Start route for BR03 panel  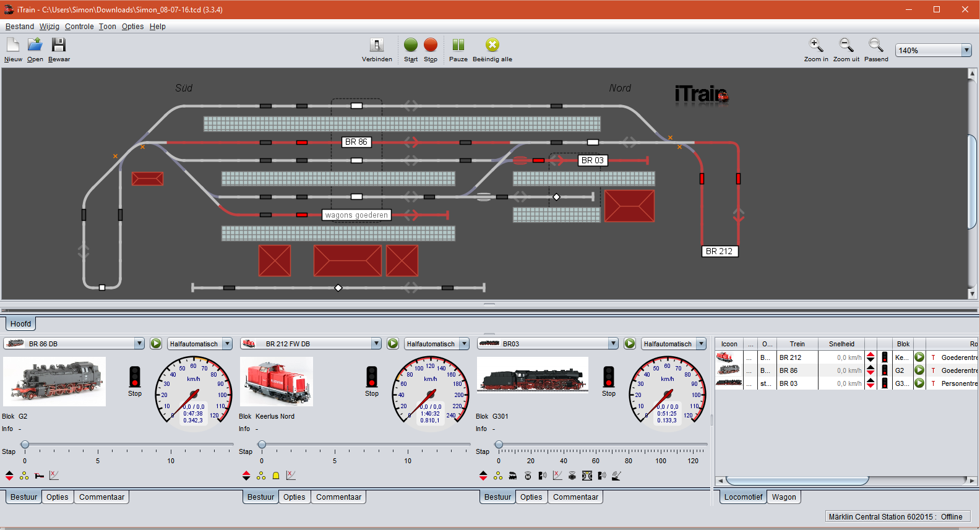[630, 344]
